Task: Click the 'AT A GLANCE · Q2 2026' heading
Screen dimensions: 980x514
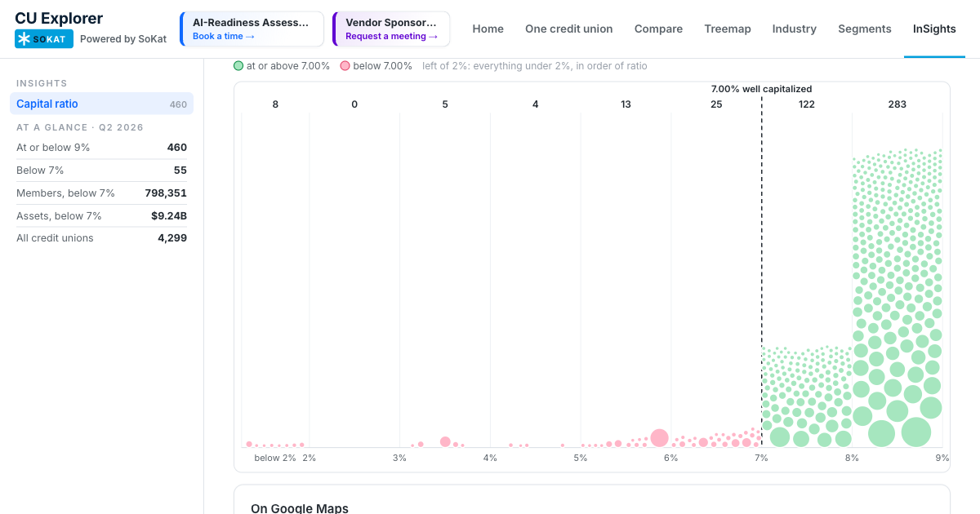Action: tap(80, 127)
